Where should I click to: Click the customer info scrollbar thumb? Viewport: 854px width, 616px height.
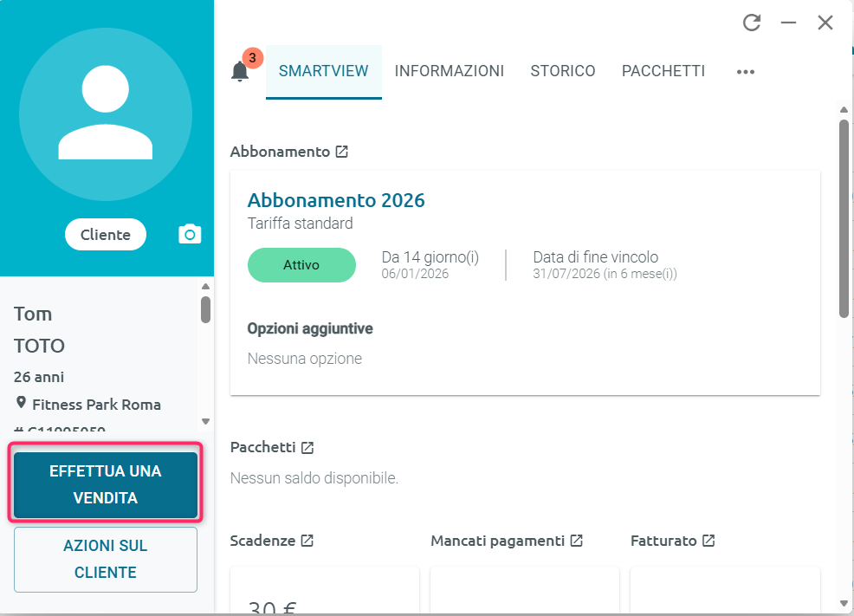pyautogui.click(x=205, y=310)
